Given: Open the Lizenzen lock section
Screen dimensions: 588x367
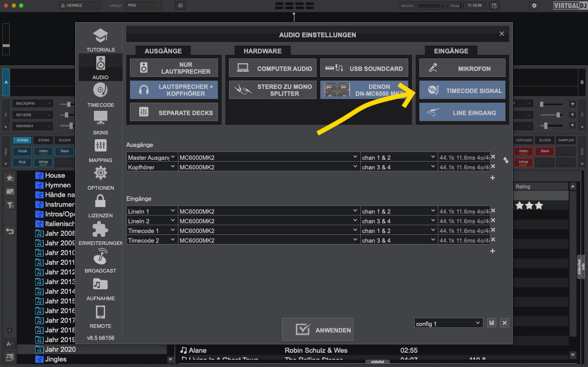Looking at the screenshot, I should click(x=100, y=206).
